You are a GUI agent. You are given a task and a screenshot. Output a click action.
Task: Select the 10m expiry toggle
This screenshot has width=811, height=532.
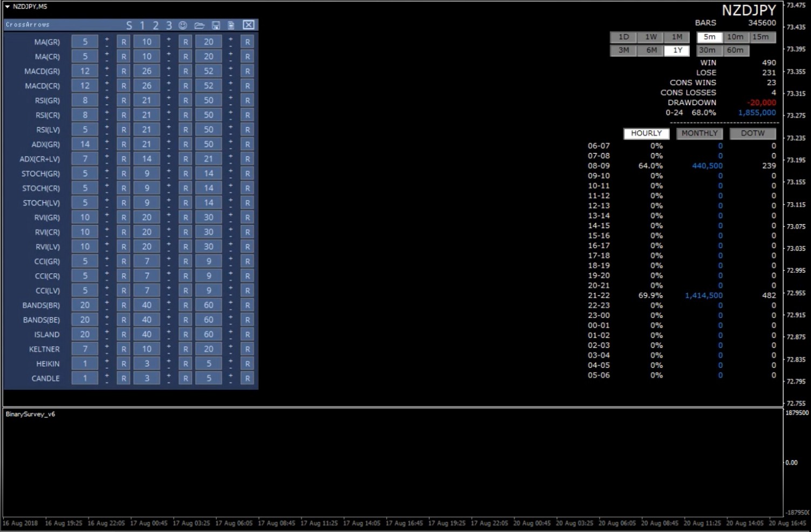(x=735, y=37)
